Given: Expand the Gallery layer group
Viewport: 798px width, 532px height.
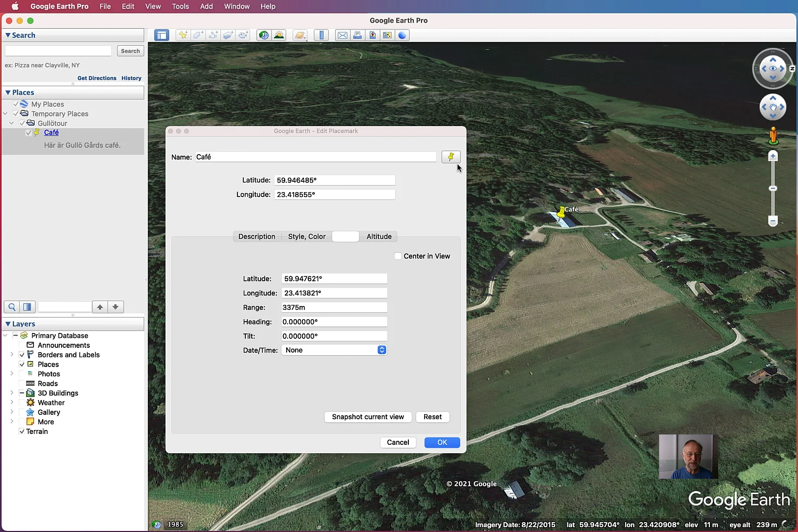Looking at the screenshot, I should pos(12,412).
